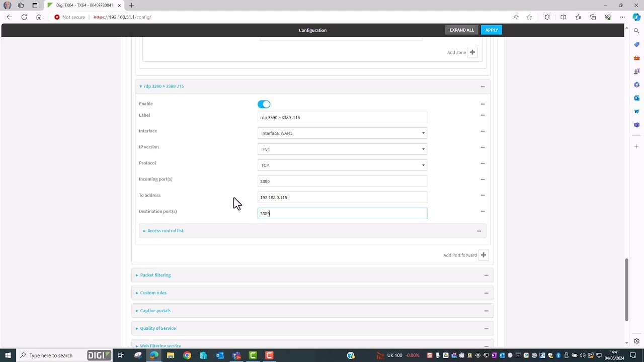Image resolution: width=644 pixels, height=362 pixels.
Task: Open File Explorer from the taskbar
Action: coord(171,355)
